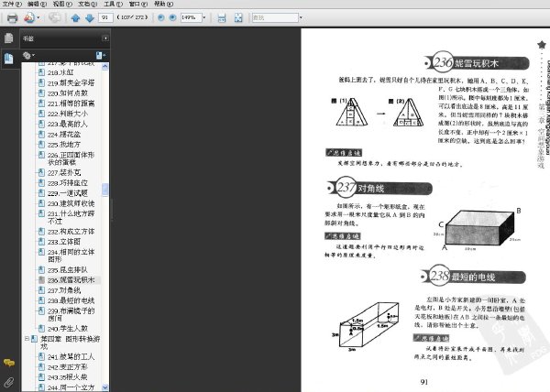Select bookmark 225.找地方
Screen dimensions: 550x392
[x=64, y=145]
